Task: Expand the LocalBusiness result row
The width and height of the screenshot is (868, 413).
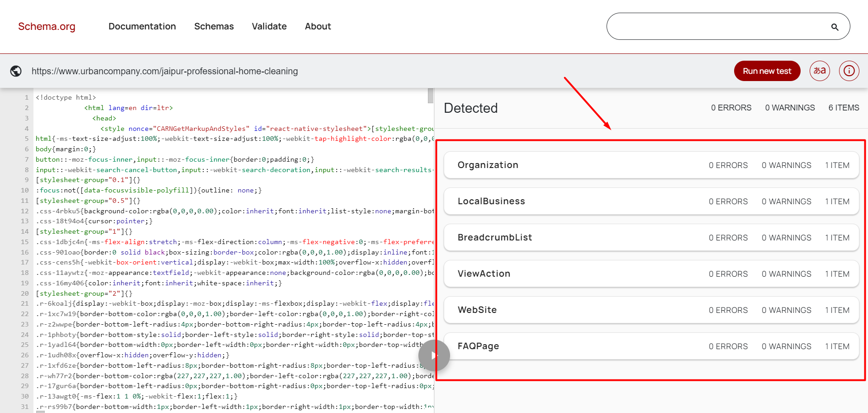Action: [x=651, y=202]
